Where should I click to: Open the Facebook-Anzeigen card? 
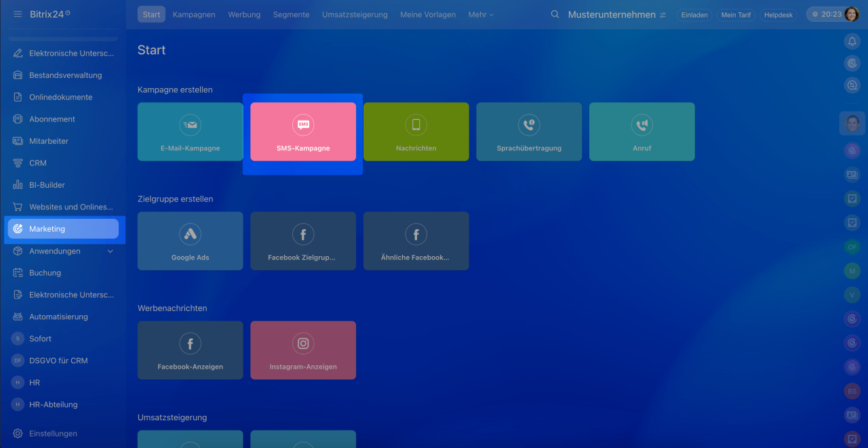tap(190, 350)
